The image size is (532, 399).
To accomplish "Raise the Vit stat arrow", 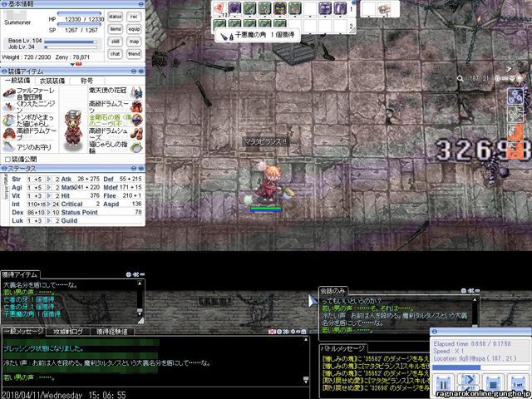I will tap(49, 196).
